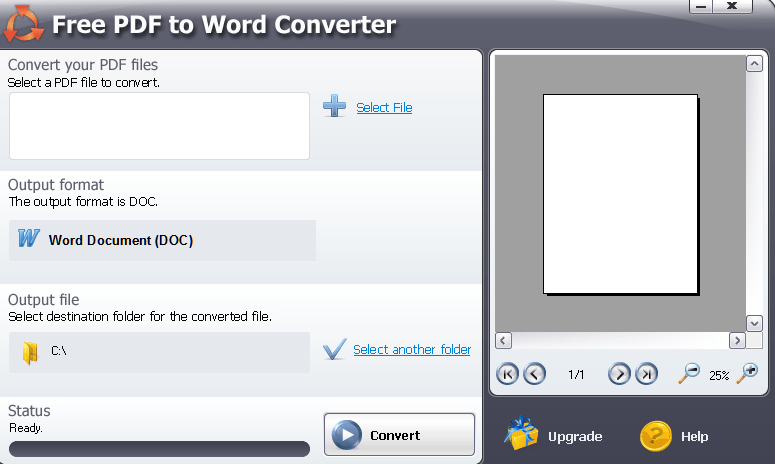Click the Ready status text

pyautogui.click(x=26, y=428)
